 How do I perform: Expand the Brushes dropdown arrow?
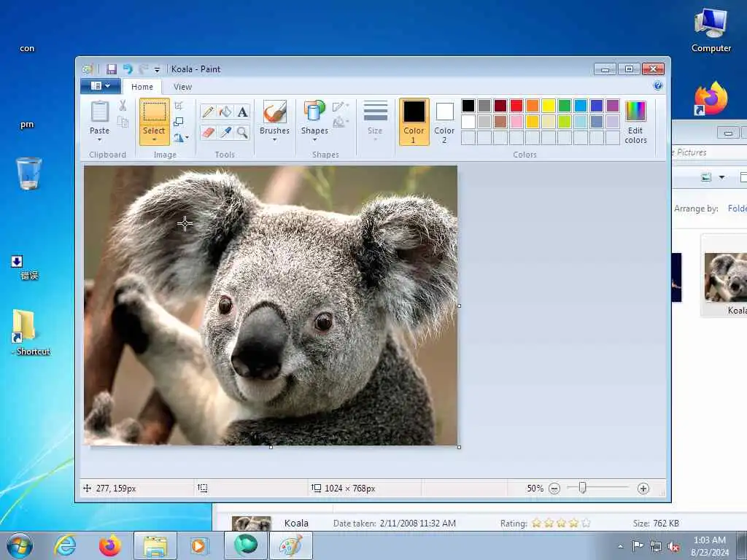tap(275, 140)
